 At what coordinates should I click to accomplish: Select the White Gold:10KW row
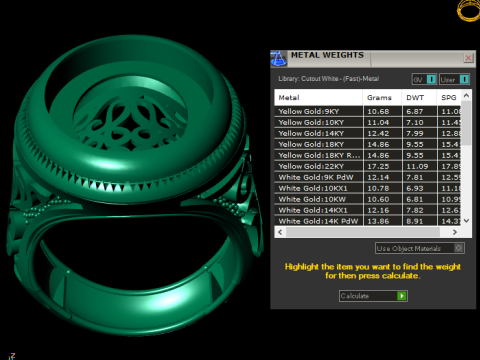[x=368, y=199]
